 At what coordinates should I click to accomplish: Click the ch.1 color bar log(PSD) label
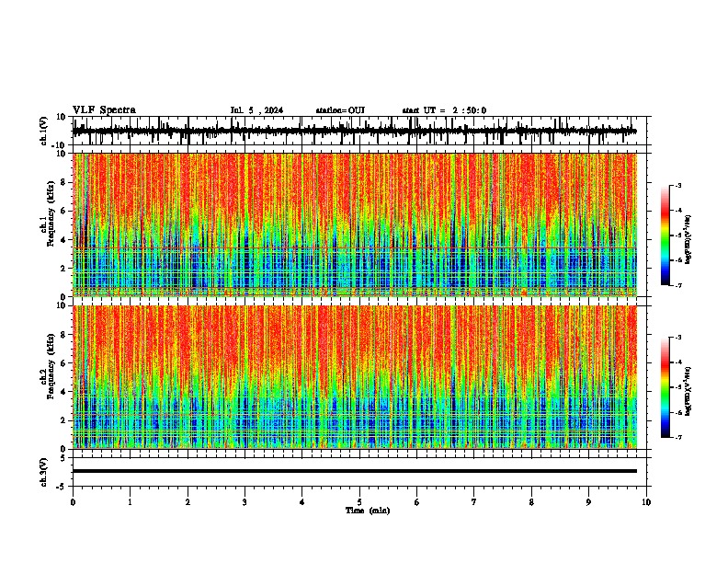tap(688, 240)
